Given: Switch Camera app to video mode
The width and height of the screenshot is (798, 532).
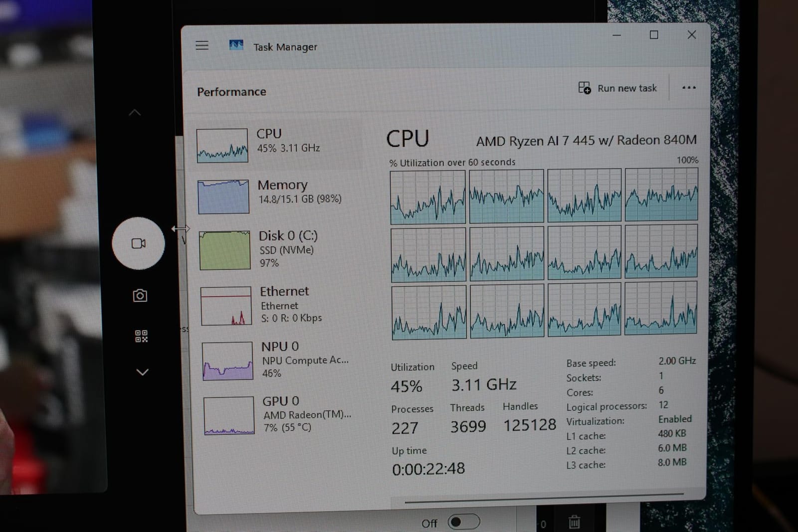Looking at the screenshot, I should [138, 243].
